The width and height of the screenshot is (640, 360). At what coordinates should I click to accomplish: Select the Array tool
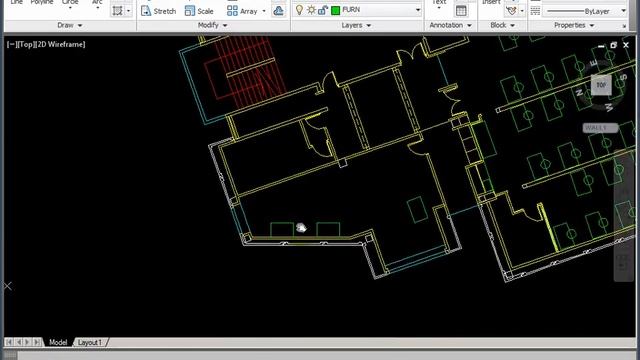pos(242,11)
